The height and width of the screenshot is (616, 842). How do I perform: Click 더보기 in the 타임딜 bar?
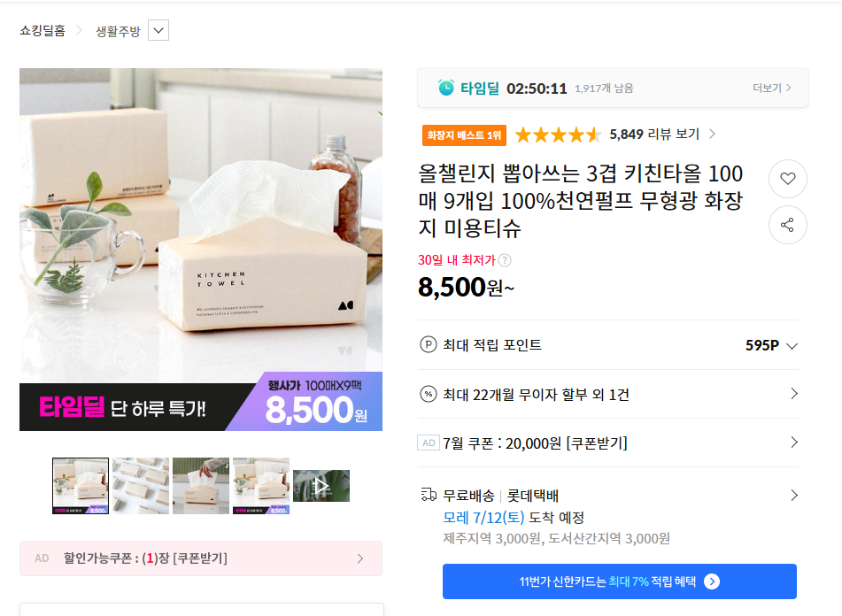[x=771, y=88]
